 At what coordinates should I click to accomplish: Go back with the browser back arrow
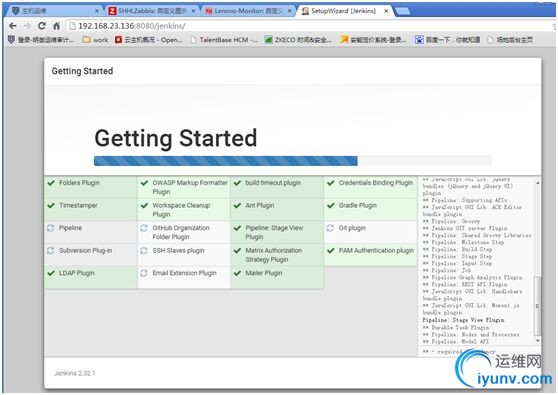[13, 26]
